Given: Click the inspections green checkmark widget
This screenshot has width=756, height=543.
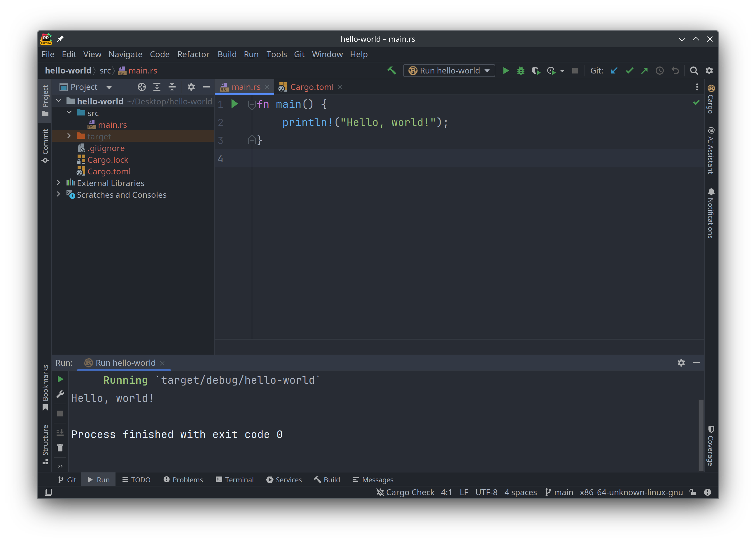Looking at the screenshot, I should (696, 102).
